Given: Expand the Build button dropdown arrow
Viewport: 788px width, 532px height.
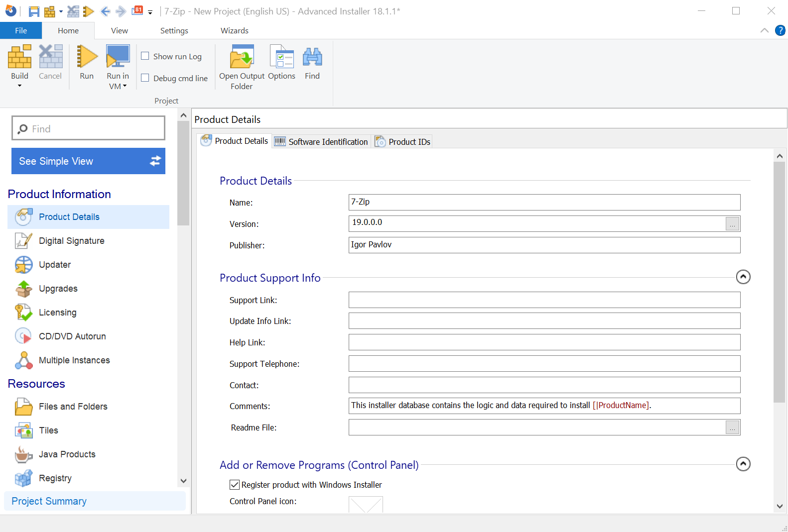Looking at the screenshot, I should pyautogui.click(x=20, y=86).
